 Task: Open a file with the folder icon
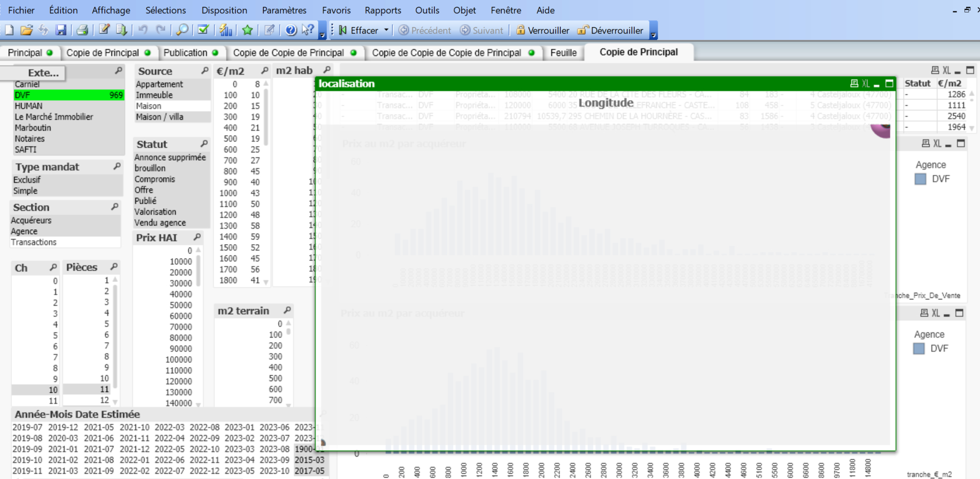coord(26,30)
